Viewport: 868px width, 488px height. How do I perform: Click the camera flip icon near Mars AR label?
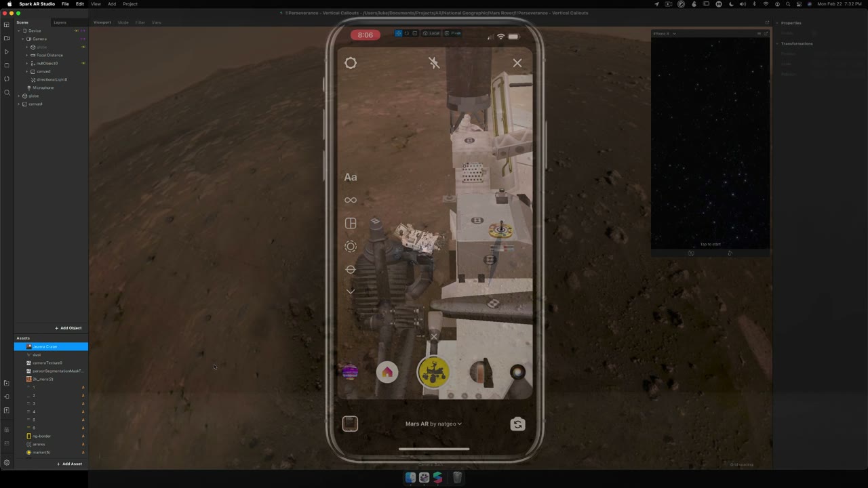pyautogui.click(x=517, y=424)
